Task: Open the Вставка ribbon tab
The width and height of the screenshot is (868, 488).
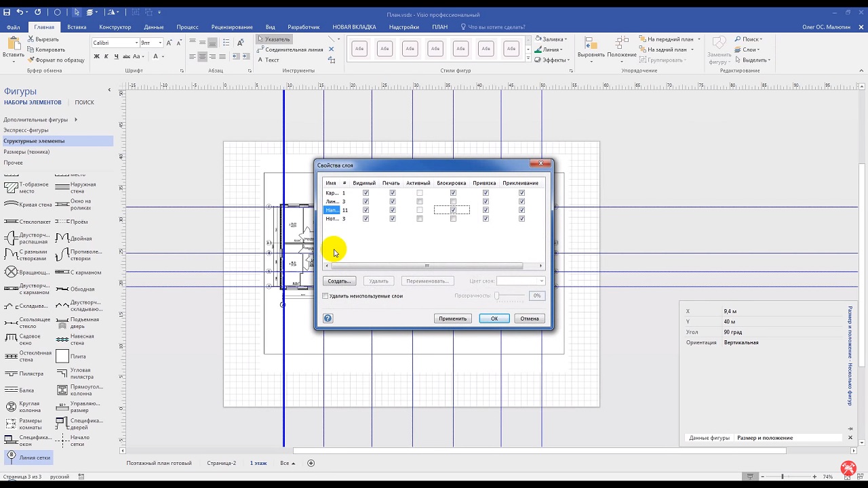Action: point(77,27)
